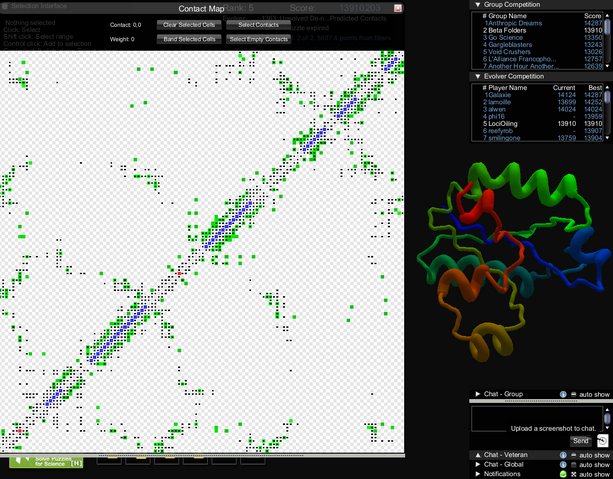Toggle auto show for Notifications
The width and height of the screenshot is (613, 479).
574,474
